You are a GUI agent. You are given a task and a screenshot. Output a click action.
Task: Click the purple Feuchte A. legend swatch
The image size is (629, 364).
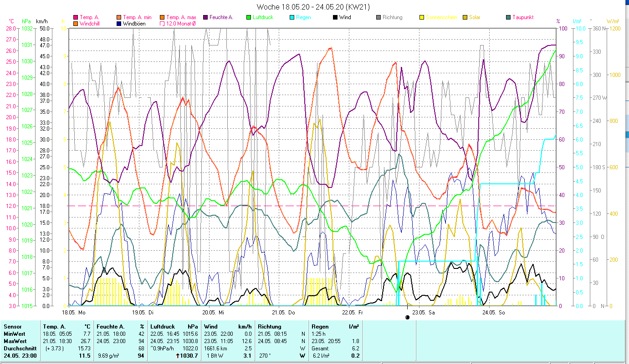point(206,17)
